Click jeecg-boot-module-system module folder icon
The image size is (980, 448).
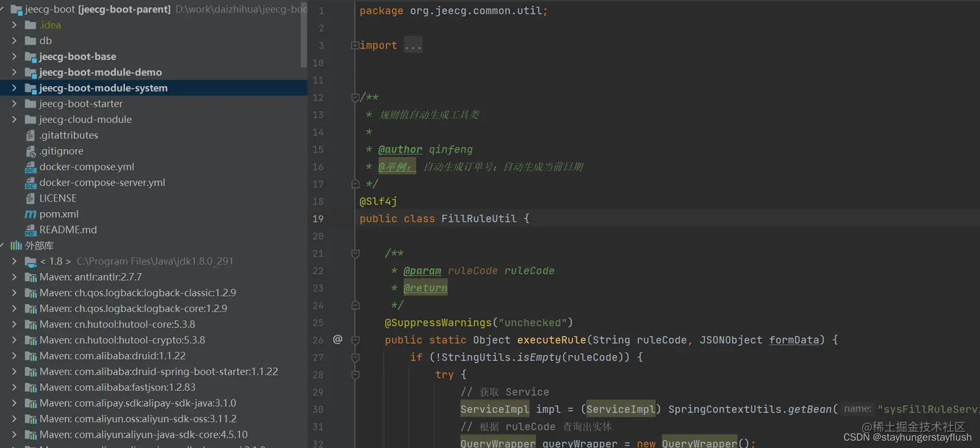point(30,88)
